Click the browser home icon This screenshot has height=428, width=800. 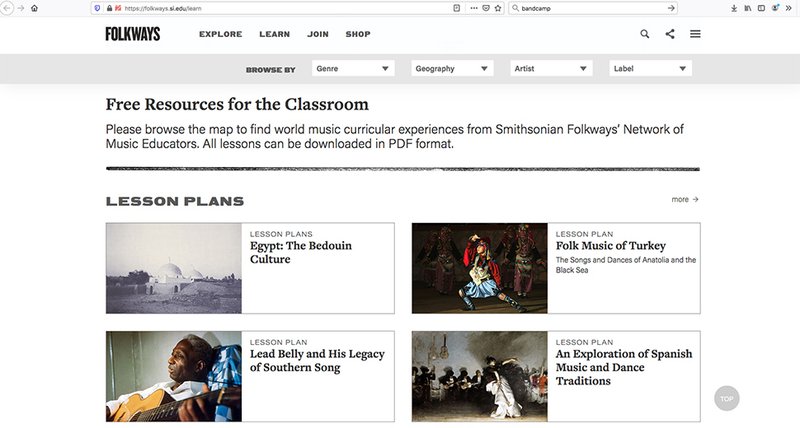[35, 8]
